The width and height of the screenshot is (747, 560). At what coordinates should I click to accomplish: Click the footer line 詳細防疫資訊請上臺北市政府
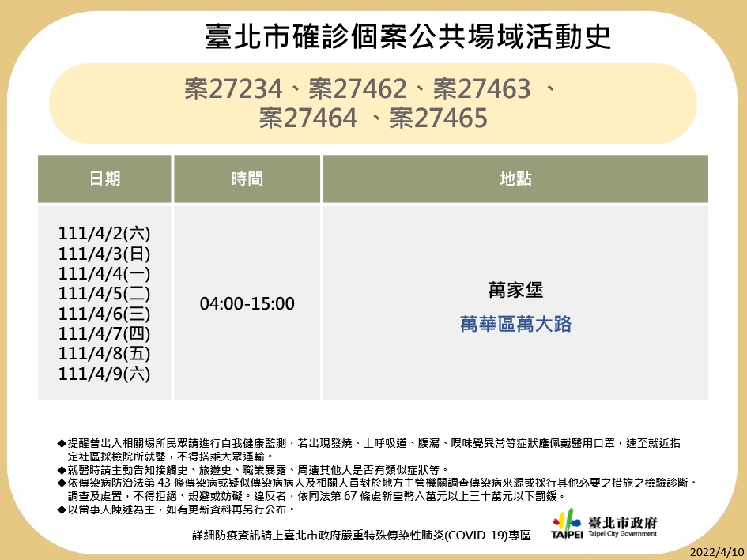point(361,536)
